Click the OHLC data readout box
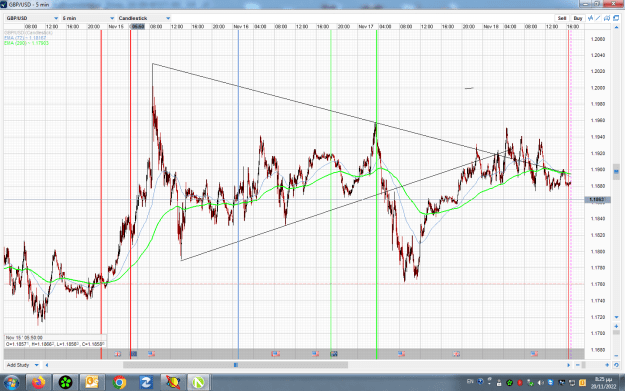 pyautogui.click(x=55, y=341)
